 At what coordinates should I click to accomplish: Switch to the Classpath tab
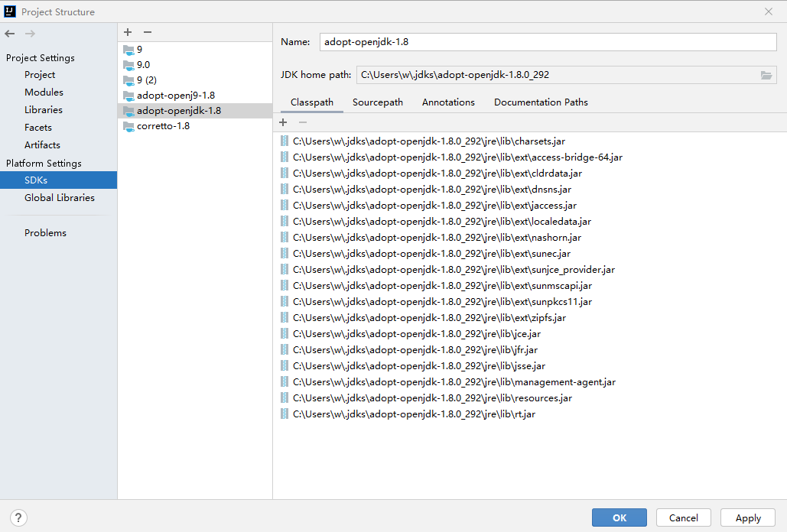(312, 102)
